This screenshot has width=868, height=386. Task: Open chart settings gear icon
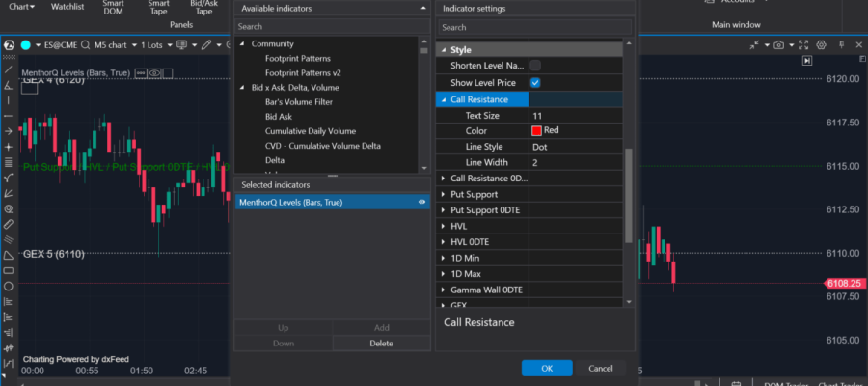click(x=821, y=45)
